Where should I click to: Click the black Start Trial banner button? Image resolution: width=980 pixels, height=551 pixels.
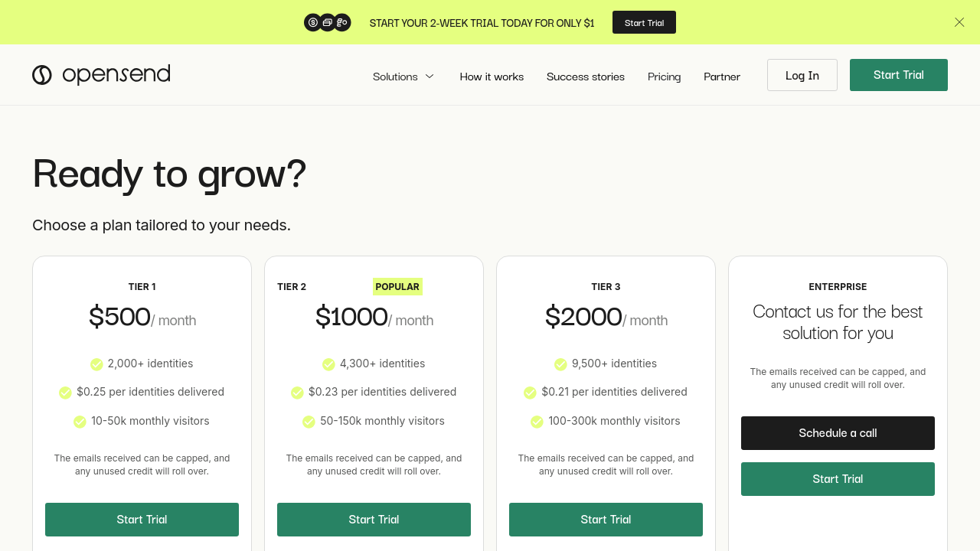pyautogui.click(x=644, y=22)
